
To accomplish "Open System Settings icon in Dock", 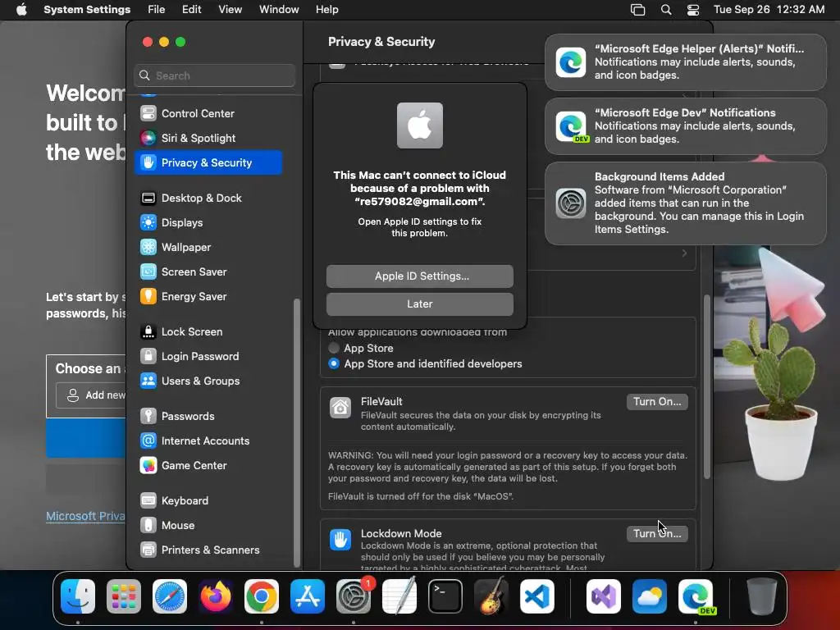I will [x=354, y=596].
